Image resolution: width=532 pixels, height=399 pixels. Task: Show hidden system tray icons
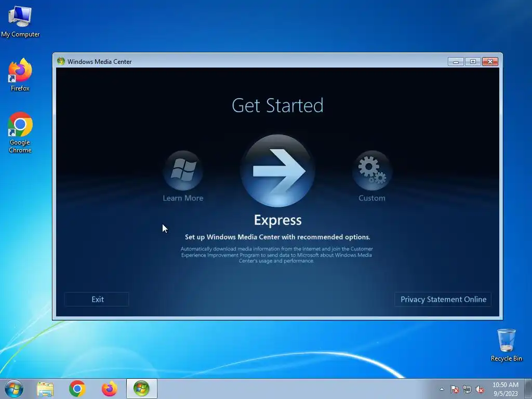tap(442, 389)
